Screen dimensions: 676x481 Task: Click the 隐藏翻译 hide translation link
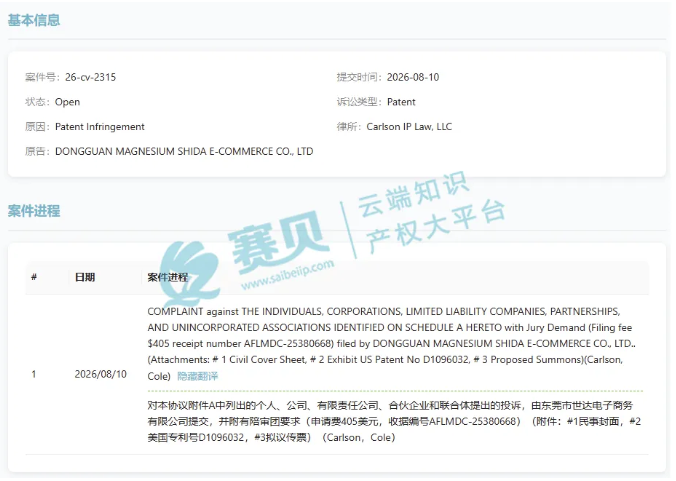tap(197, 376)
